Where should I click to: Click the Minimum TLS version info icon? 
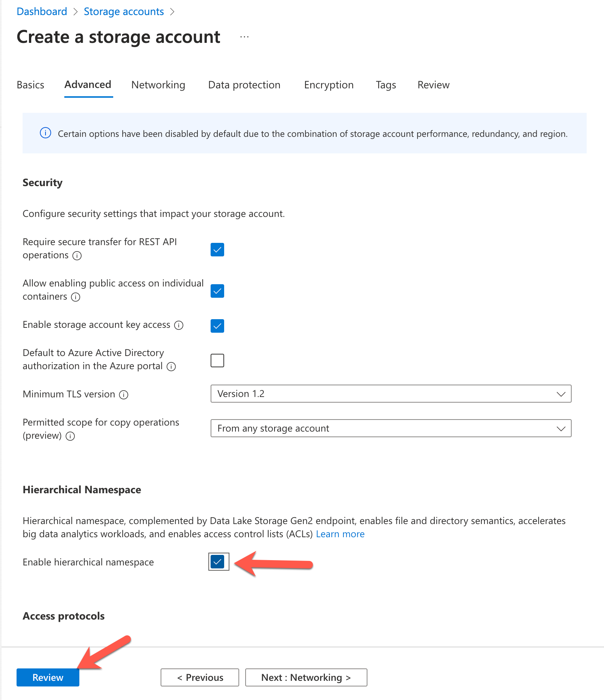point(124,395)
